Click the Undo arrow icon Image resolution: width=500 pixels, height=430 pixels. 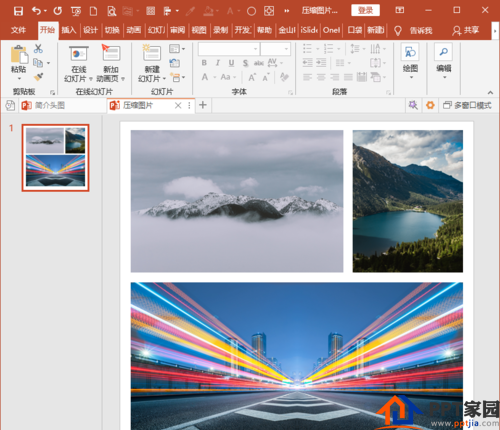click(x=36, y=11)
